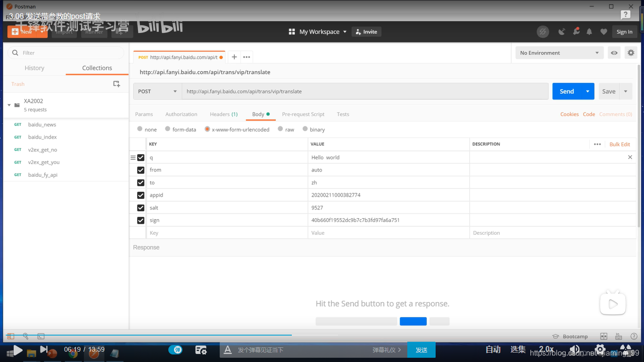
Task: Uncheck the salt parameter checkbox
Action: tap(140, 208)
